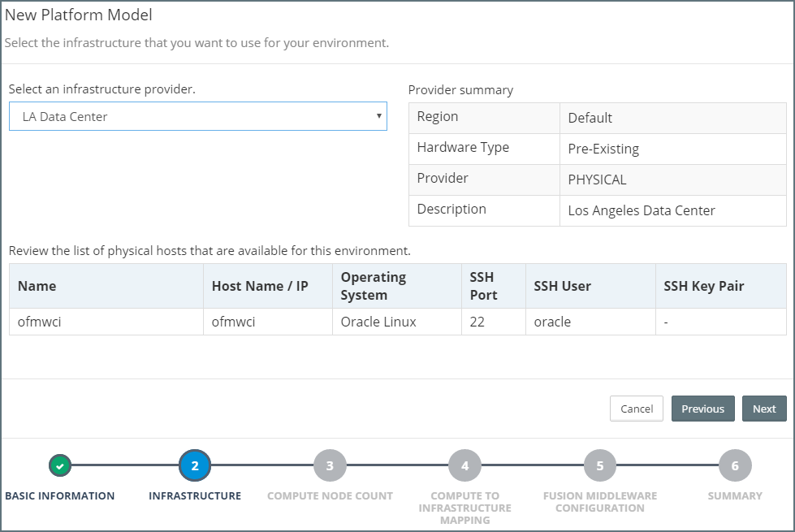Click the dropdown arrow beside LA Data Center
This screenshot has width=795, height=532.
click(x=378, y=116)
